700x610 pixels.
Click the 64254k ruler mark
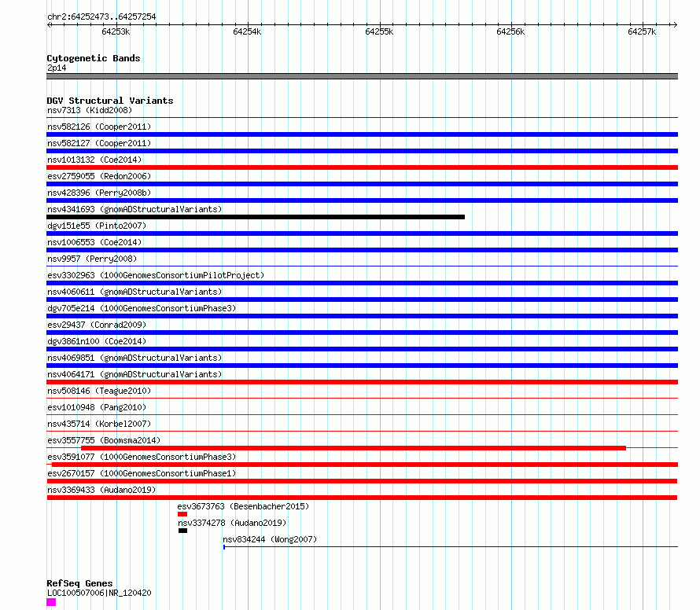click(x=247, y=31)
